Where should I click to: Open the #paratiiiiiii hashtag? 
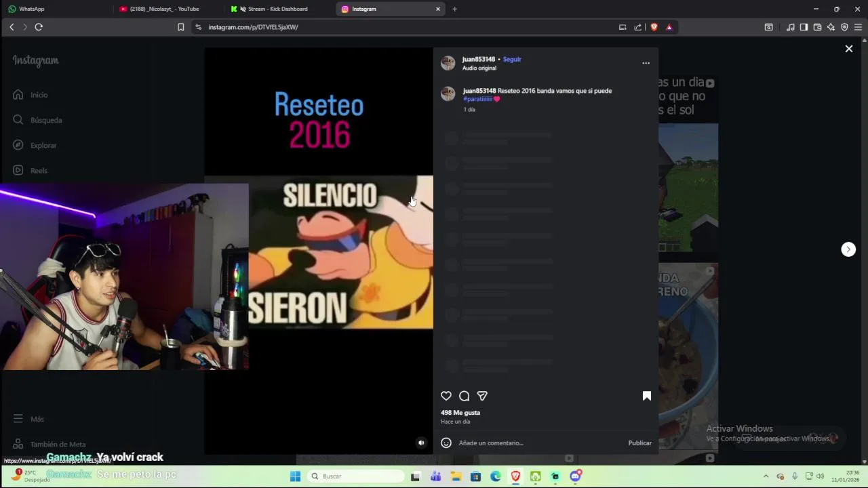(478, 99)
